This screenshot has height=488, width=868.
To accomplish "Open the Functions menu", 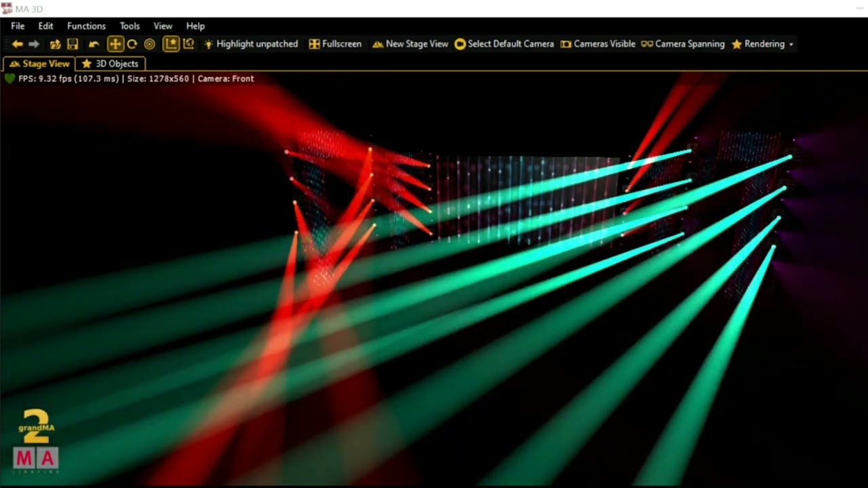I will 86,26.
